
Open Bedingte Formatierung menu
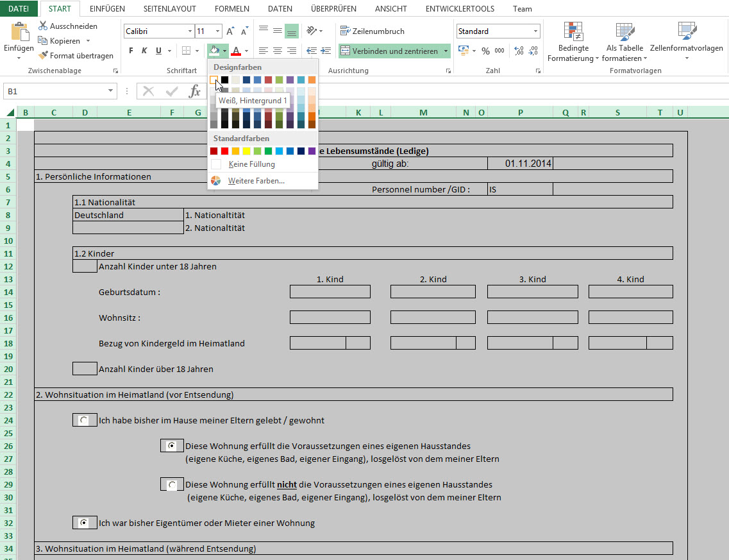(x=573, y=42)
